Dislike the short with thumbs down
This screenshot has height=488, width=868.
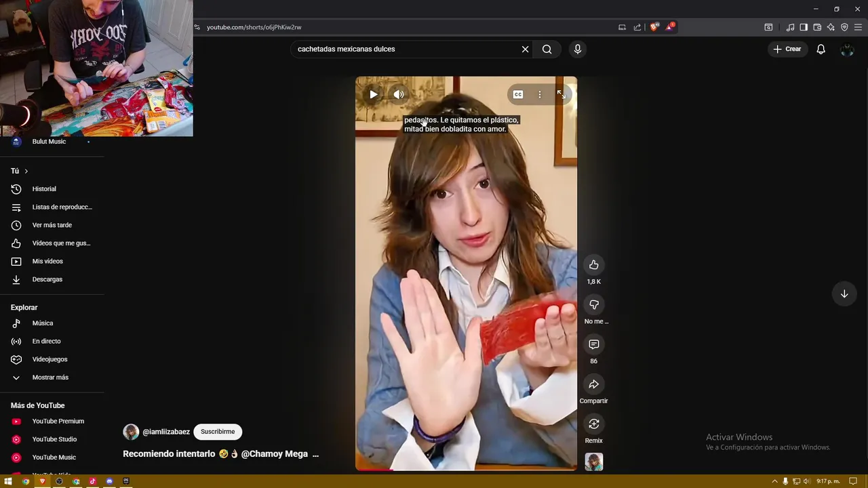(594, 305)
